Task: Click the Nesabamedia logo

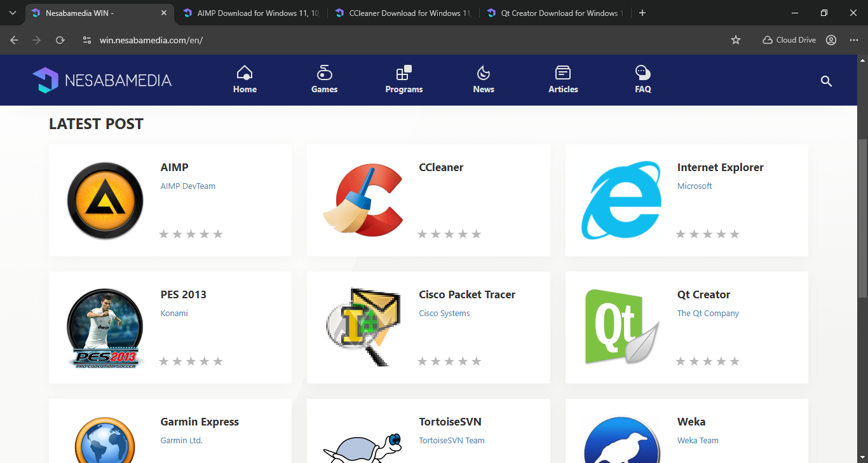Action: coord(102,80)
